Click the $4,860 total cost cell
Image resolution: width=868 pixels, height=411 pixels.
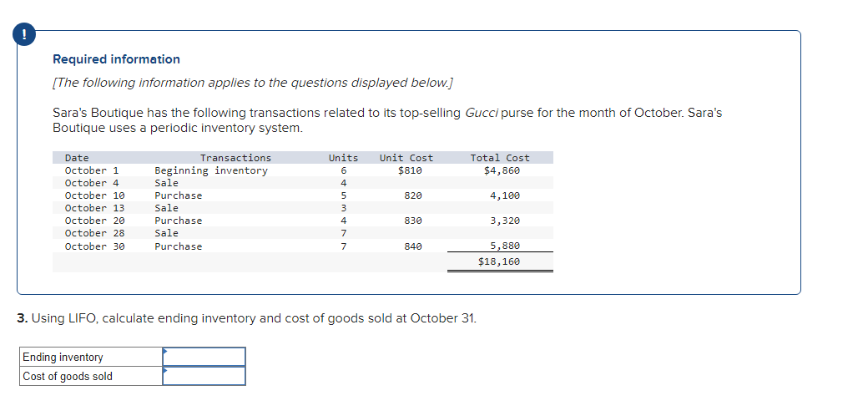pos(502,170)
